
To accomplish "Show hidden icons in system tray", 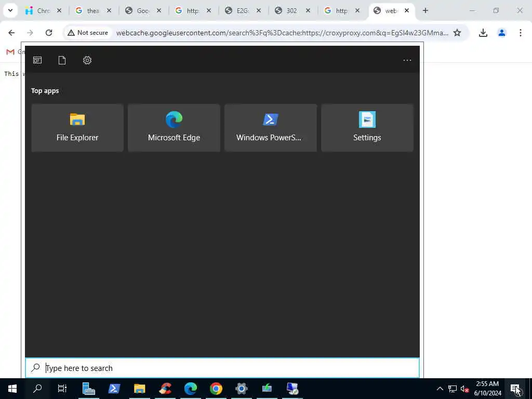I will tap(440, 389).
